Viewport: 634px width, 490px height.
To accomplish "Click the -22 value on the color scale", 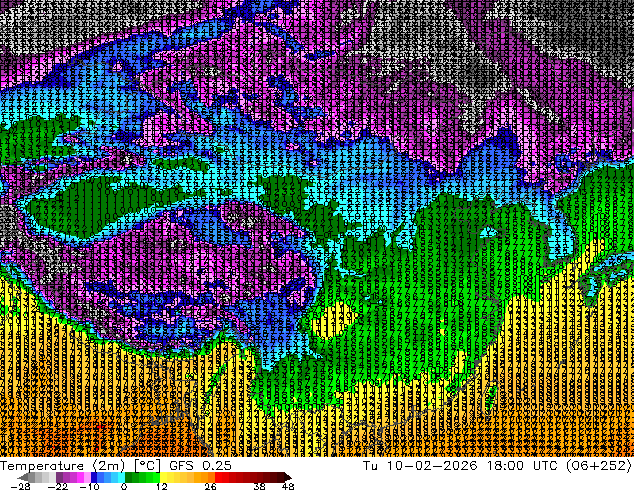I will pos(57,486).
